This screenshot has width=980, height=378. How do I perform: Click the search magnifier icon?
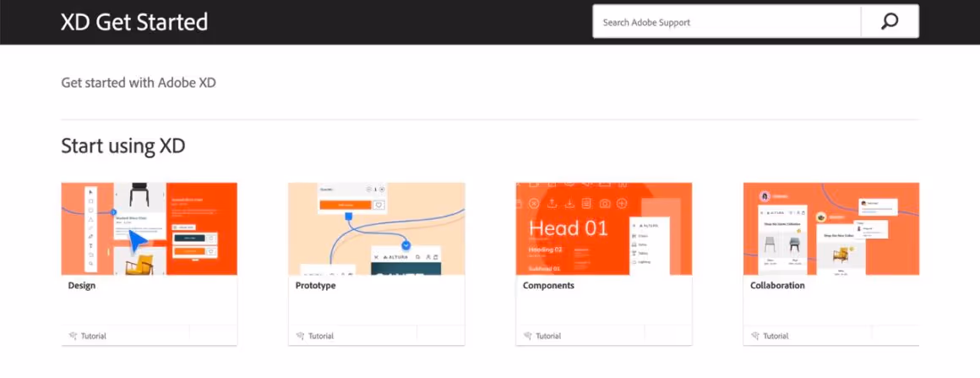pyautogui.click(x=890, y=22)
